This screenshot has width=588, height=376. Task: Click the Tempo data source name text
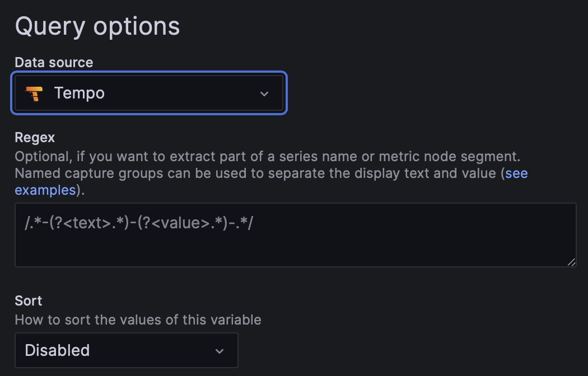tap(79, 93)
